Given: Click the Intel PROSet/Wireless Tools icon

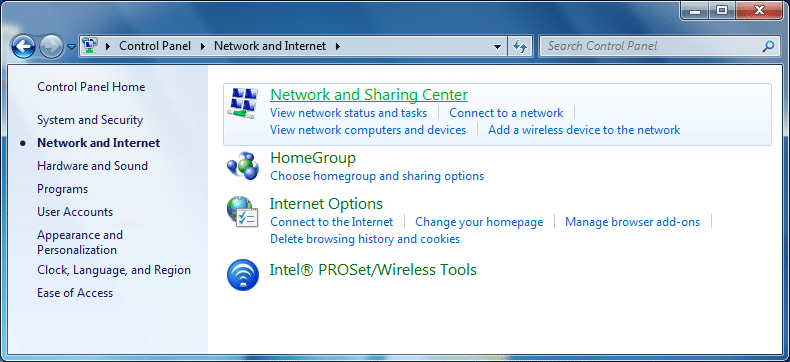Looking at the screenshot, I should [242, 275].
